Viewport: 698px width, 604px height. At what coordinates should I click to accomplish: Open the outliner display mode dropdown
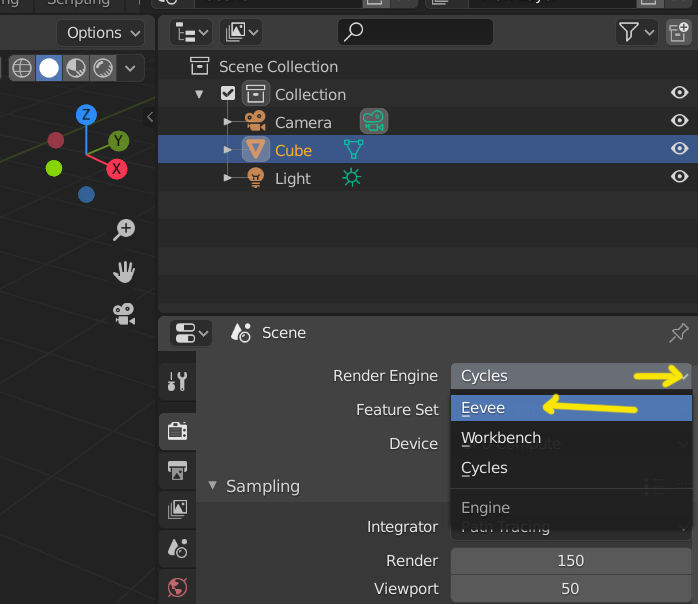[x=241, y=32]
